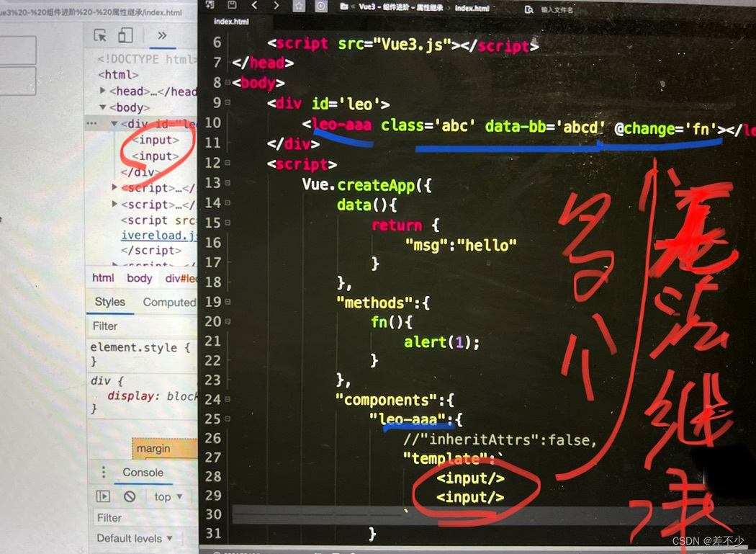Go back with the editor's left arrow
Viewport: 756px width, 554px height.
[x=255, y=5]
